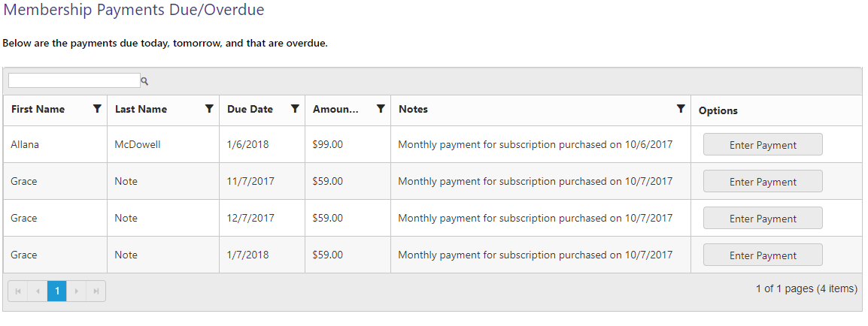This screenshot has width=868, height=326.
Task: Enter payment for Grace due 12/7/2017
Action: click(x=763, y=219)
